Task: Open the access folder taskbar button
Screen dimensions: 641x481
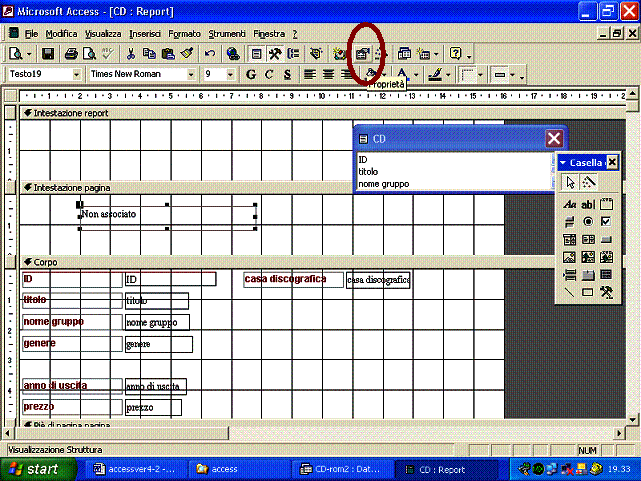Action: 239,469
